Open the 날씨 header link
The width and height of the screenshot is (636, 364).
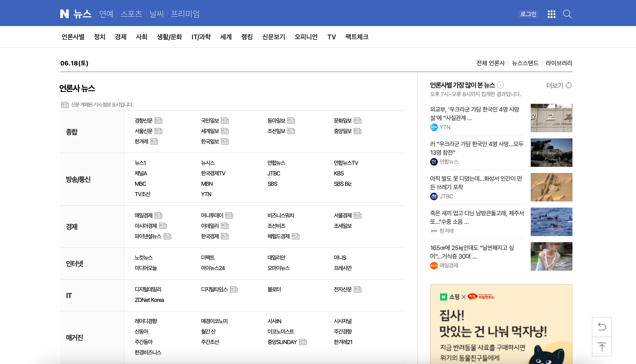tap(157, 14)
